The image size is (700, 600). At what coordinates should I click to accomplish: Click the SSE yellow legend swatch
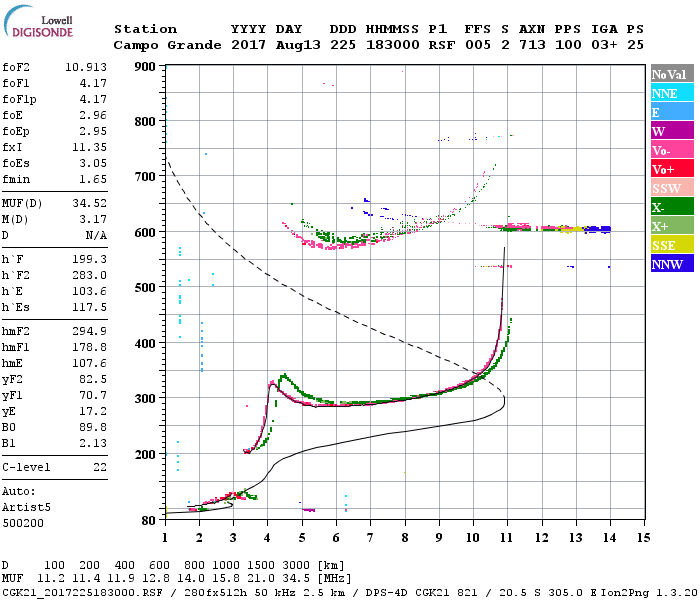pos(672,245)
